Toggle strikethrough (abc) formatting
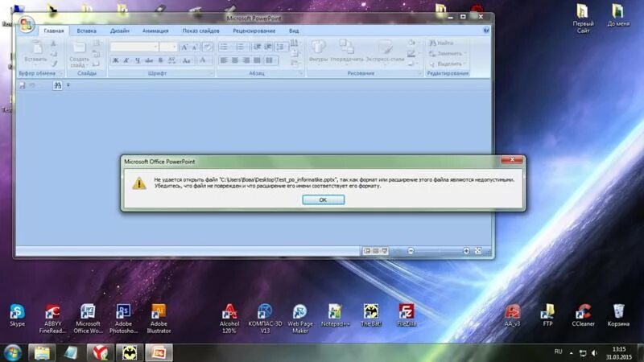Image resolution: width=644 pixels, height=362 pixels. [149, 60]
